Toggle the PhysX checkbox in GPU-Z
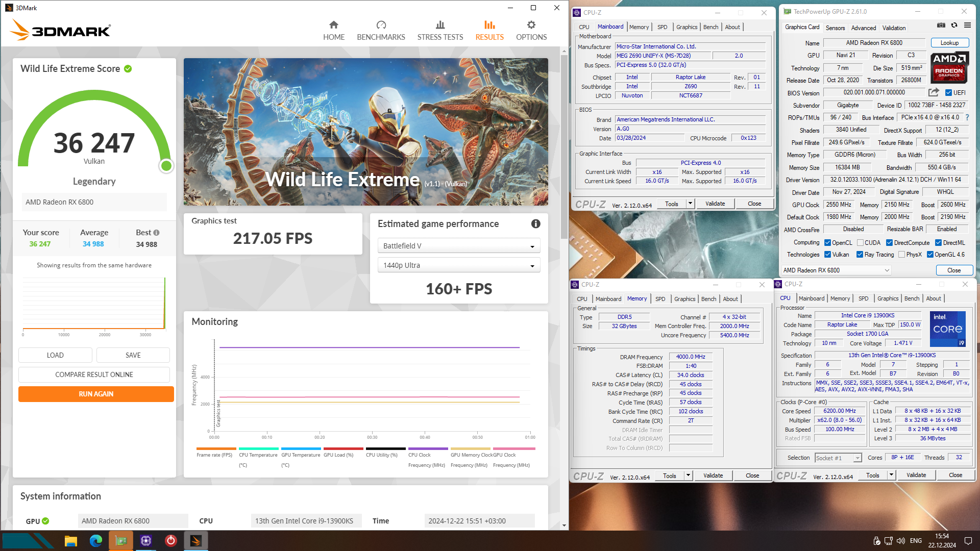The width and height of the screenshot is (980, 551). tap(901, 255)
